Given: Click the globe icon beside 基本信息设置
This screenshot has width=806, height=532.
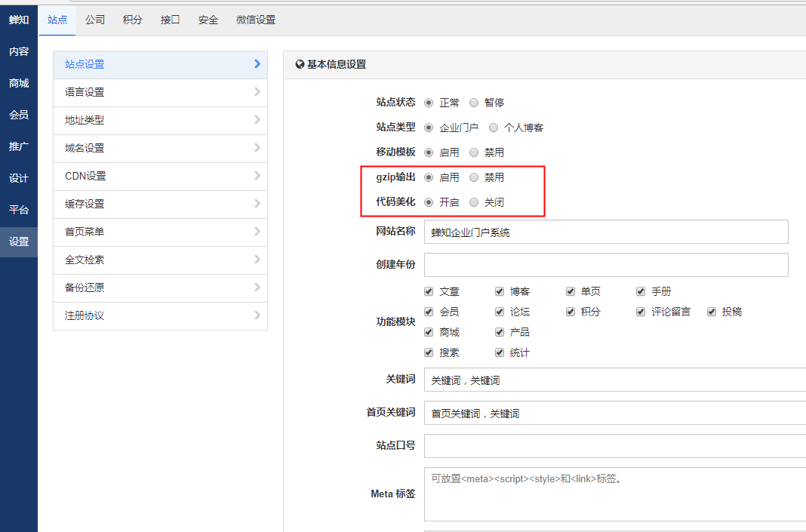Looking at the screenshot, I should 300,64.
